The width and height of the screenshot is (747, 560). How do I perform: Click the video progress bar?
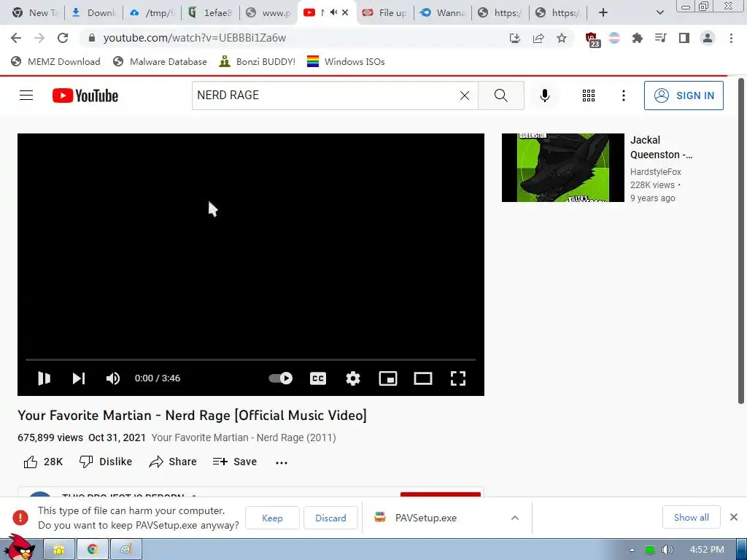coord(251,359)
